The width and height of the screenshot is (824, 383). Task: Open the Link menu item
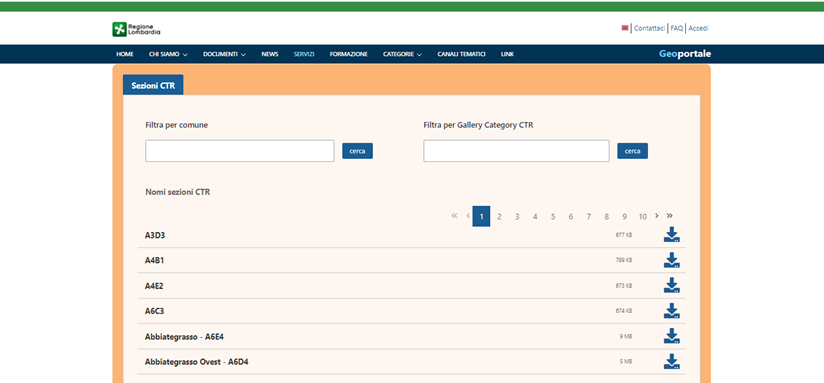pyautogui.click(x=508, y=54)
